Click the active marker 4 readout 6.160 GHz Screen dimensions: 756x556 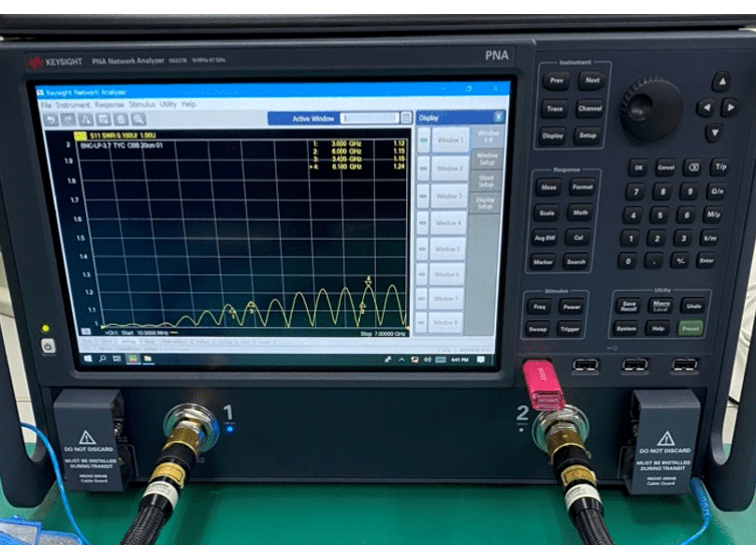[x=347, y=167]
